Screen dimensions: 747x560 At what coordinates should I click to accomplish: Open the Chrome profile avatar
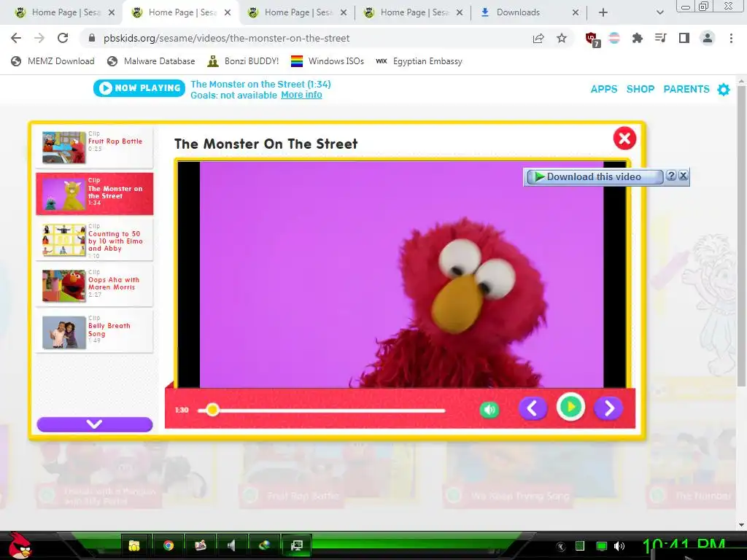point(708,38)
